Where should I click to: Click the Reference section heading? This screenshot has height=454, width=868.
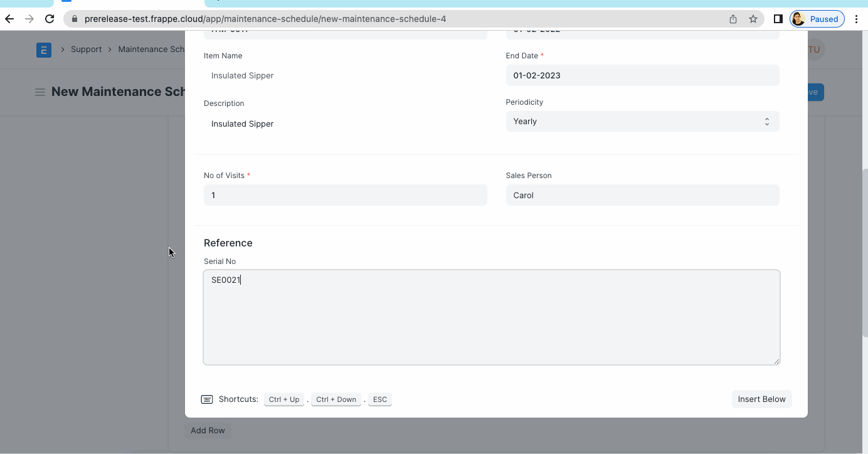point(228,243)
